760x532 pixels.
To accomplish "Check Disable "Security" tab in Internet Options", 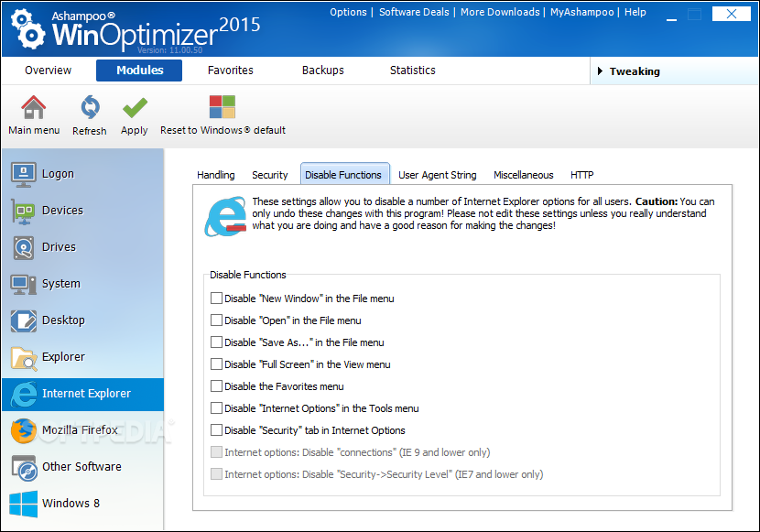I will click(x=217, y=429).
